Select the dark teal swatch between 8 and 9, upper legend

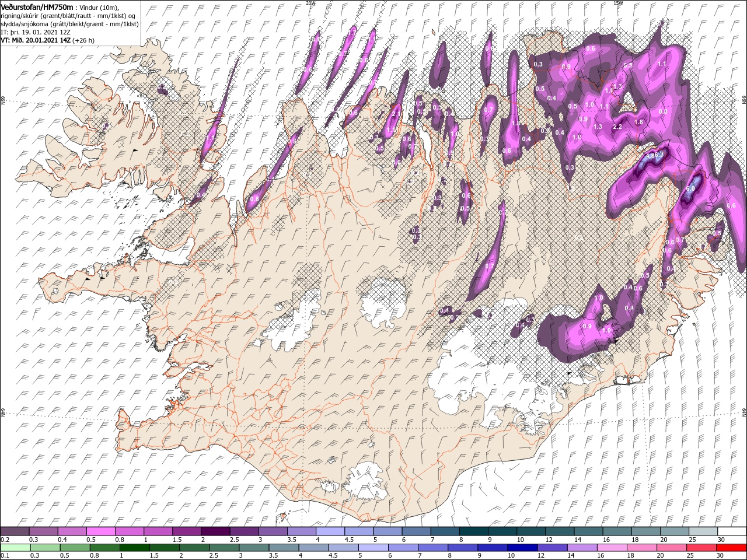point(473,531)
